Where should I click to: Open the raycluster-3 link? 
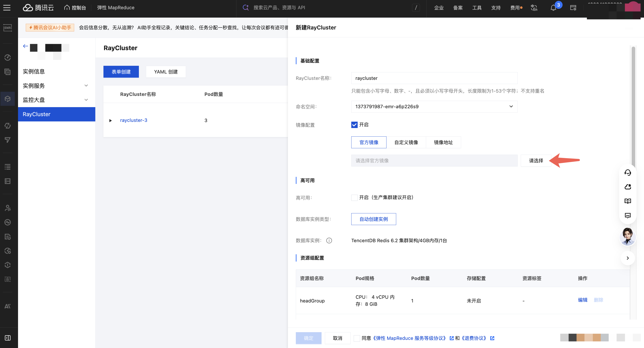pyautogui.click(x=134, y=120)
